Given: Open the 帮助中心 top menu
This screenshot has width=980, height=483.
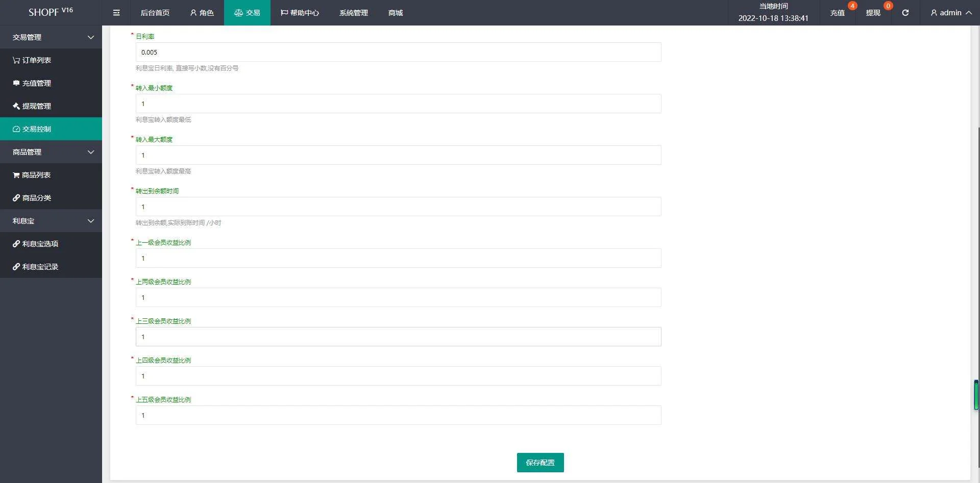Looking at the screenshot, I should [300, 13].
